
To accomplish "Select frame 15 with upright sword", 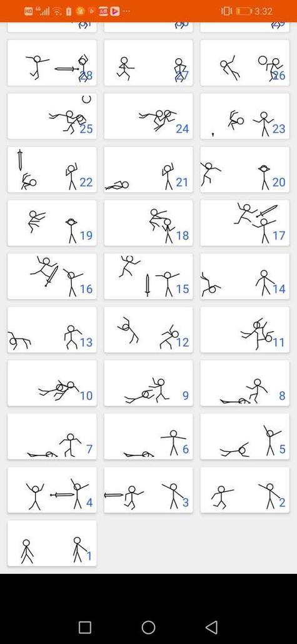I will [149, 276].
